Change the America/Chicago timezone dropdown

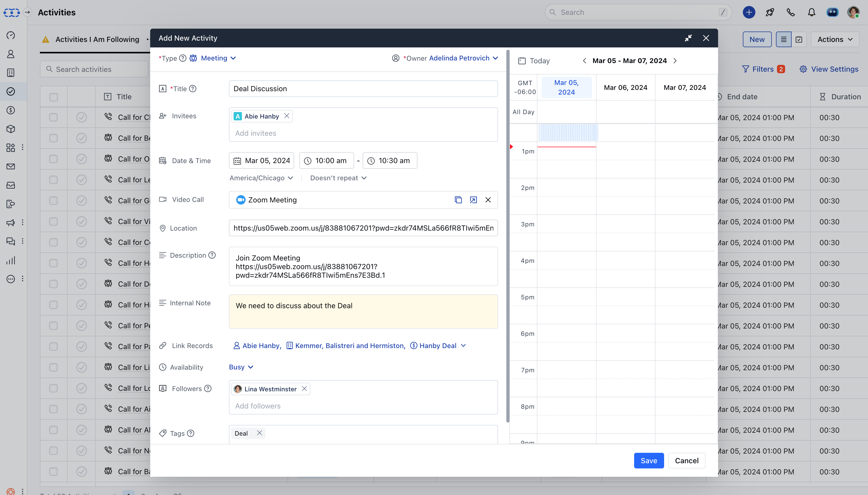261,178
